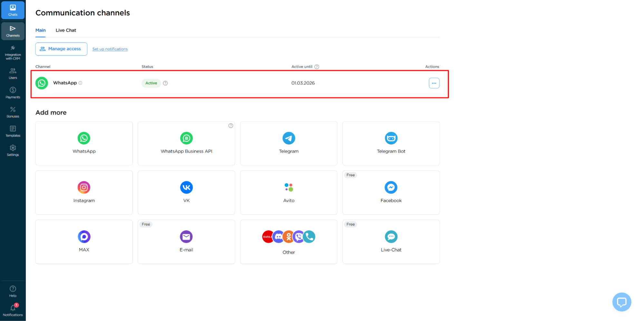Add a Telegram channel
This screenshot has width=644, height=321.
(289, 143)
